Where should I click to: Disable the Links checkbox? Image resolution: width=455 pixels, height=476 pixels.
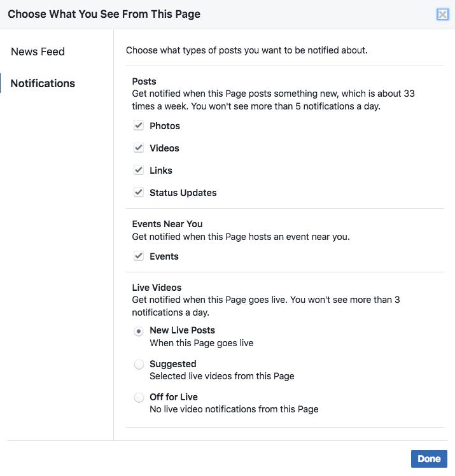click(x=139, y=171)
